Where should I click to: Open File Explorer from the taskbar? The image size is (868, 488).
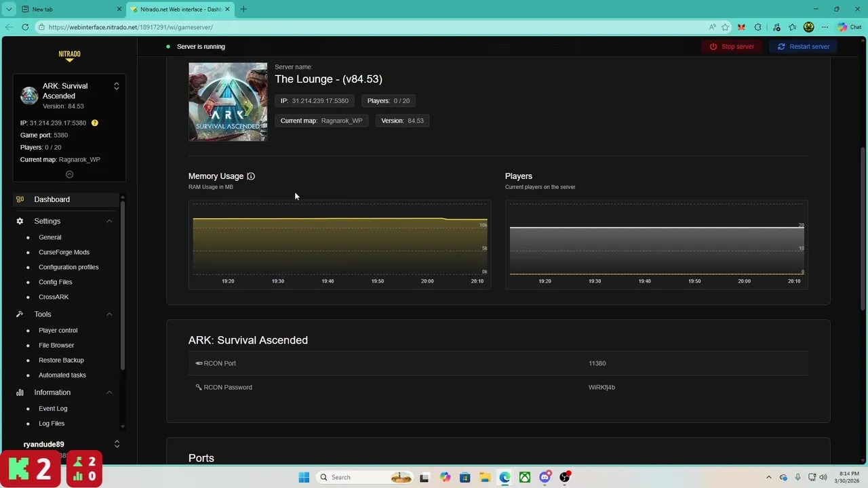click(x=485, y=477)
